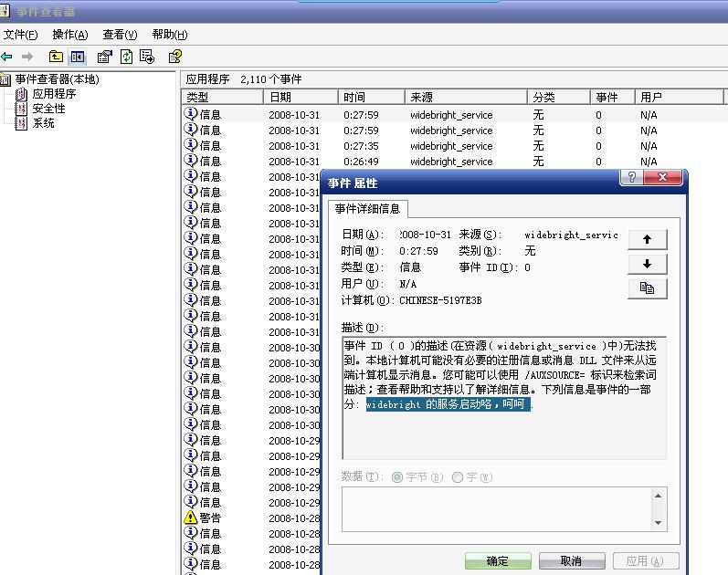The image size is (728, 575).
Task: Click the Export list toolbar icon
Action: [x=147, y=57]
